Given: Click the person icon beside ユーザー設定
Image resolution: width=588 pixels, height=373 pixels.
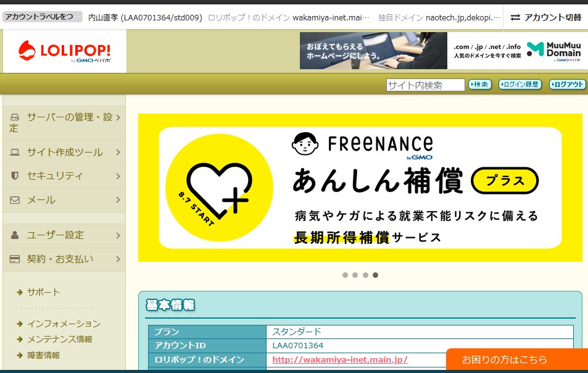Looking at the screenshot, I should click(15, 235).
